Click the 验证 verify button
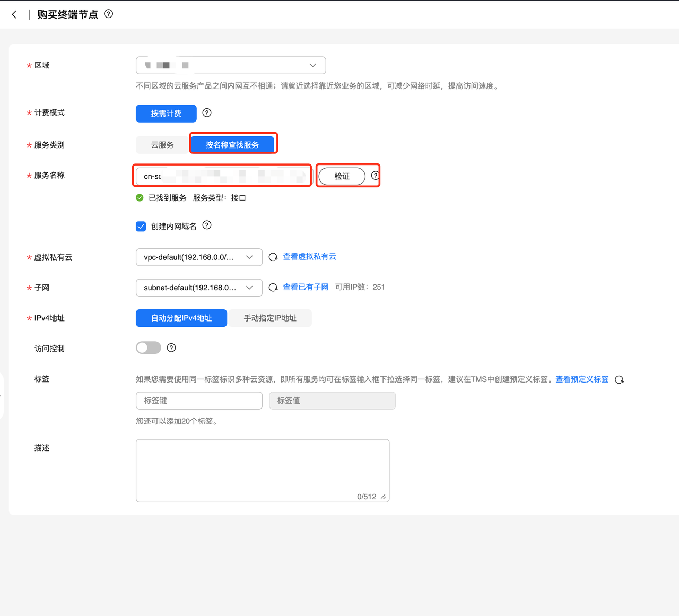This screenshot has height=616, width=679. 342,176
